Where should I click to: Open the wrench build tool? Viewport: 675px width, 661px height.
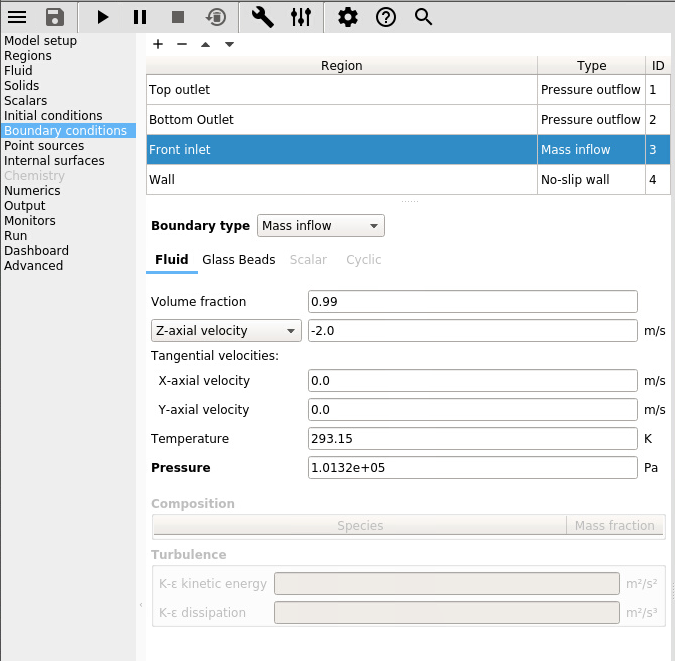[262, 17]
